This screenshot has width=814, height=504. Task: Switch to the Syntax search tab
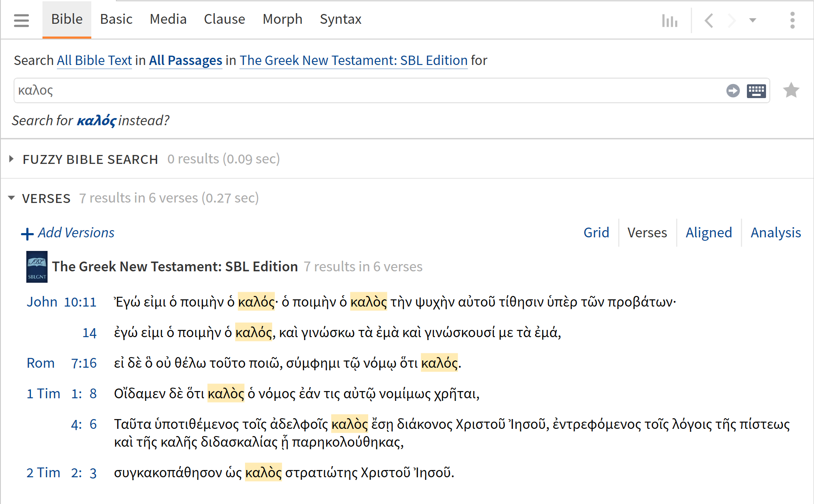340,20
